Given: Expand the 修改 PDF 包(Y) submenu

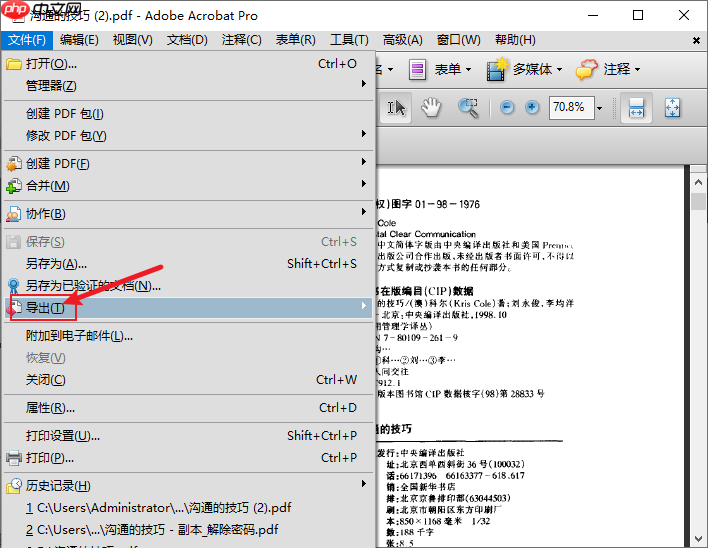Looking at the screenshot, I should point(188,136).
